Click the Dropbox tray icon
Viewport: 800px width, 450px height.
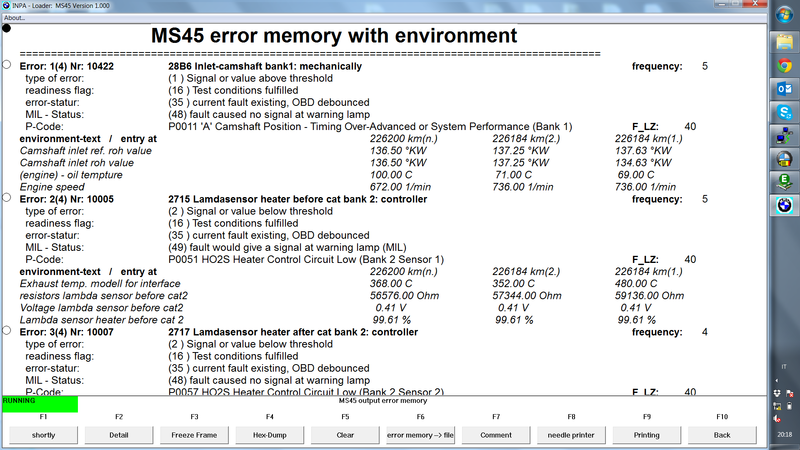(777, 393)
